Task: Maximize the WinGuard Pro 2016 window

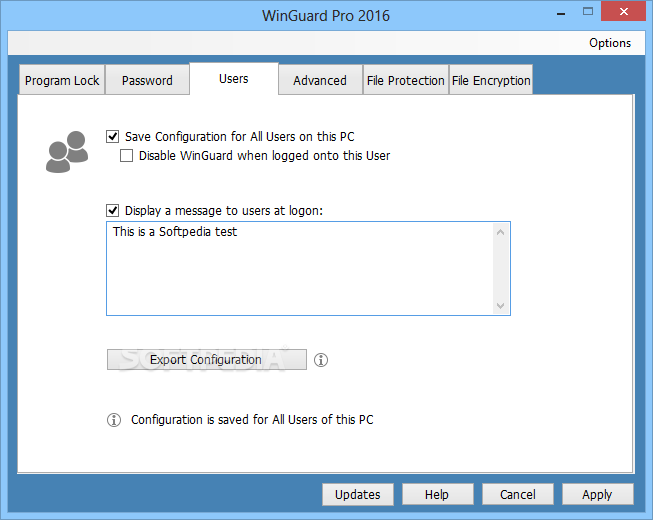Action: [x=588, y=12]
